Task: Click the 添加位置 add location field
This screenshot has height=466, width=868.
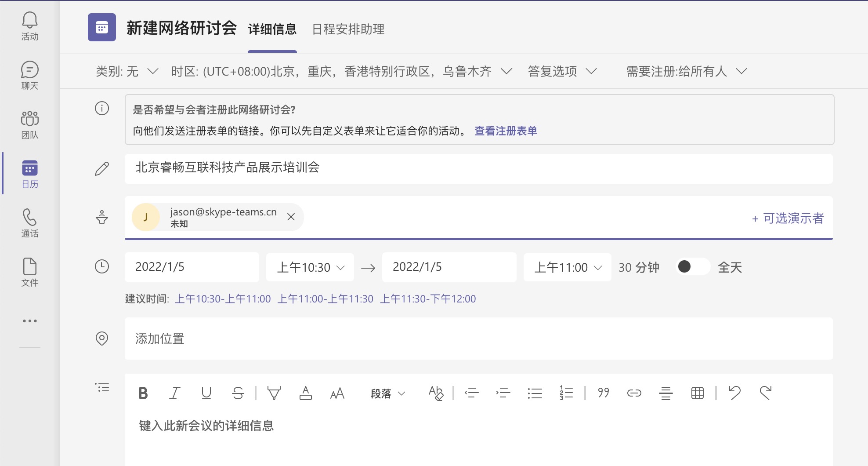Action: 479,339
